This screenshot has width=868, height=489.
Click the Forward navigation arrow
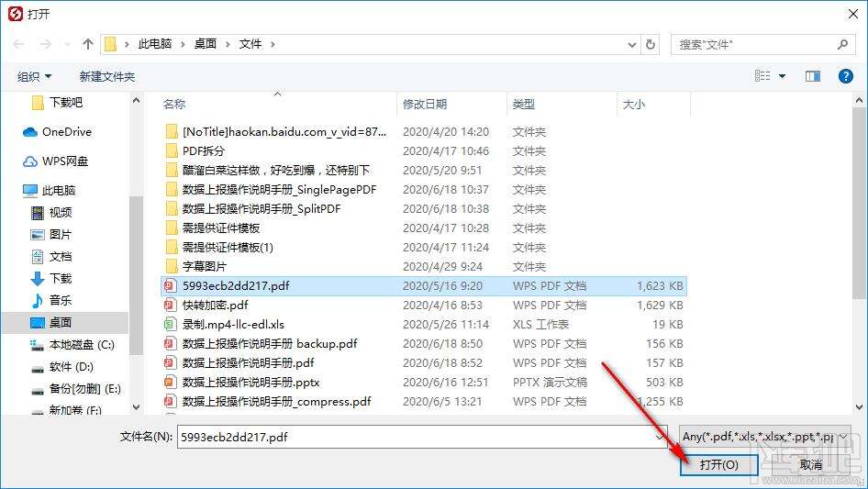[45, 44]
